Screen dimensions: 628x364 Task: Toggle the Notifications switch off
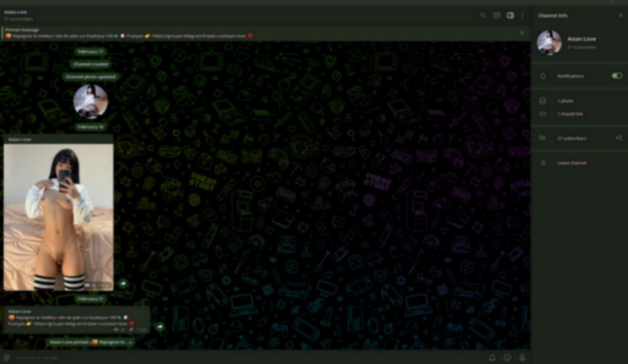(617, 76)
